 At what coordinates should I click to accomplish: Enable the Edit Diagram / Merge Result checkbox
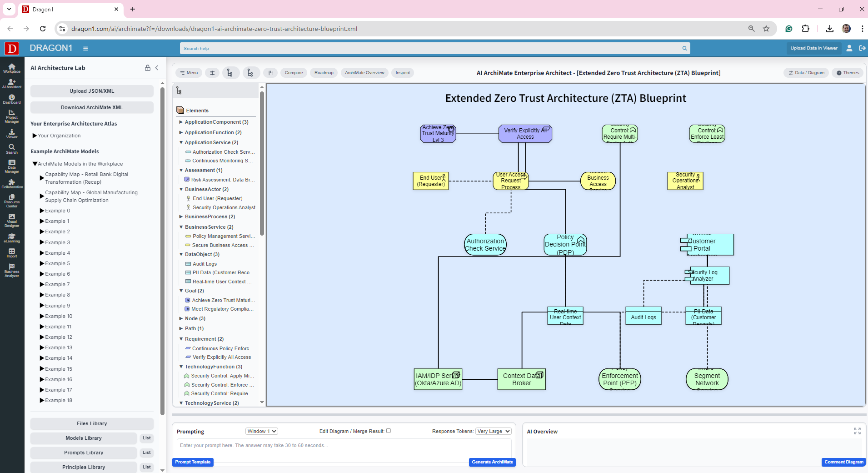coord(389,431)
